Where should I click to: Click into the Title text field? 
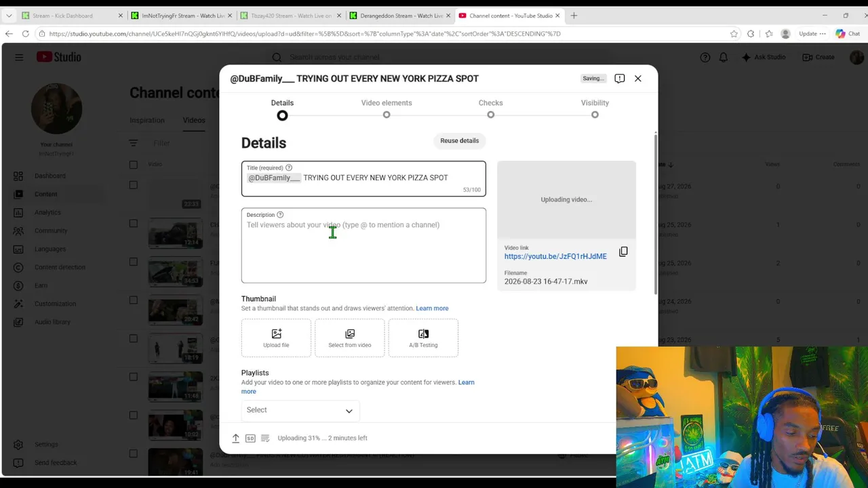pos(363,179)
